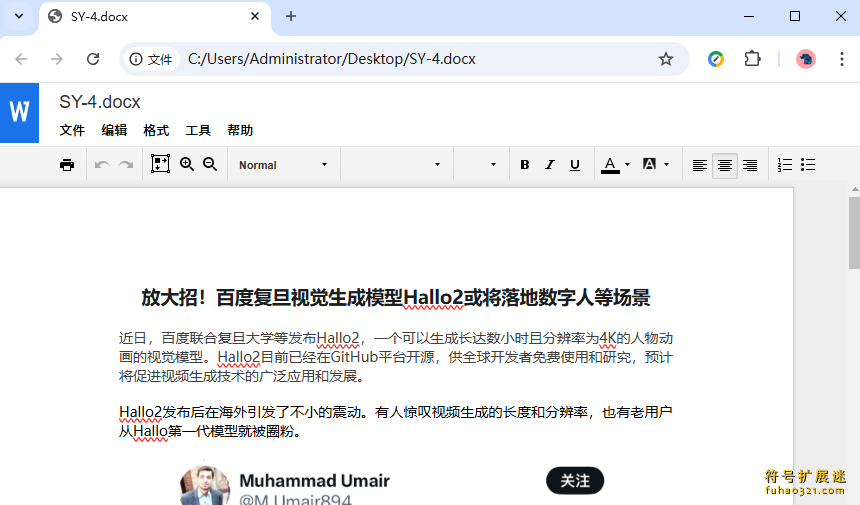
Task: Close the SY-4.docx browser tab
Action: 255,16
